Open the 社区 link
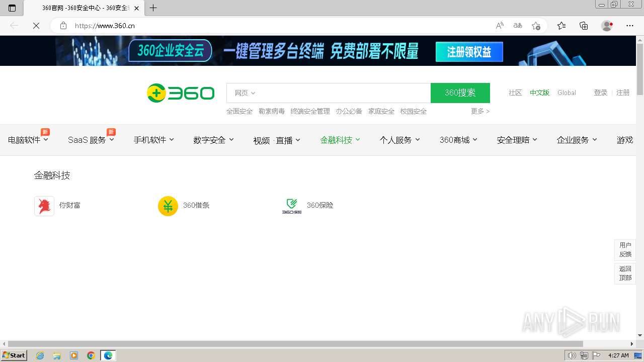The width and height of the screenshot is (644, 362). (515, 93)
